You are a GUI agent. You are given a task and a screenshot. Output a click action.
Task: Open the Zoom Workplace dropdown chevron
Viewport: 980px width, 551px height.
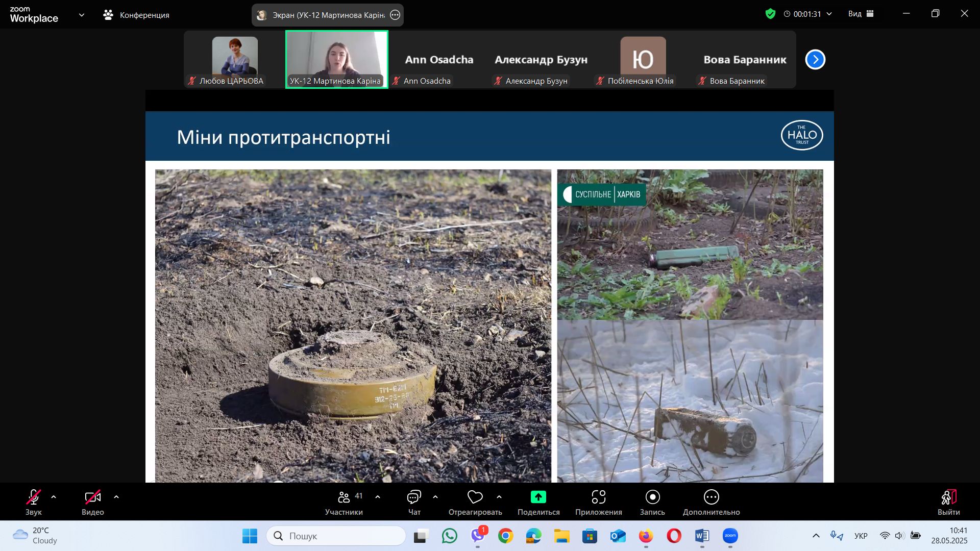coord(82,15)
